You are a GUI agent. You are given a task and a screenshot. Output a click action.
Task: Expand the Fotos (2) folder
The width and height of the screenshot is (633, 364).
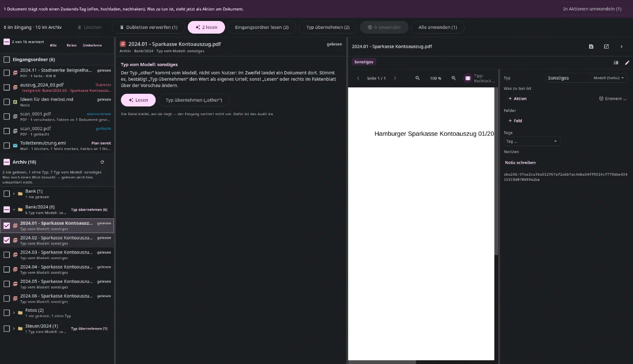coord(14,313)
